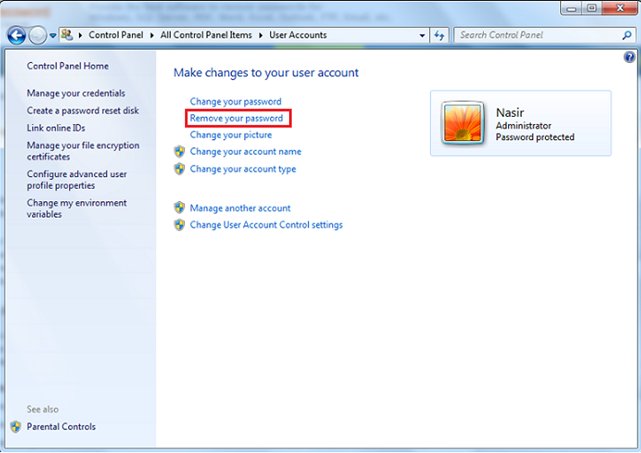The image size is (641, 453).
Task: Click the Forward navigation arrow button
Action: (x=38, y=36)
